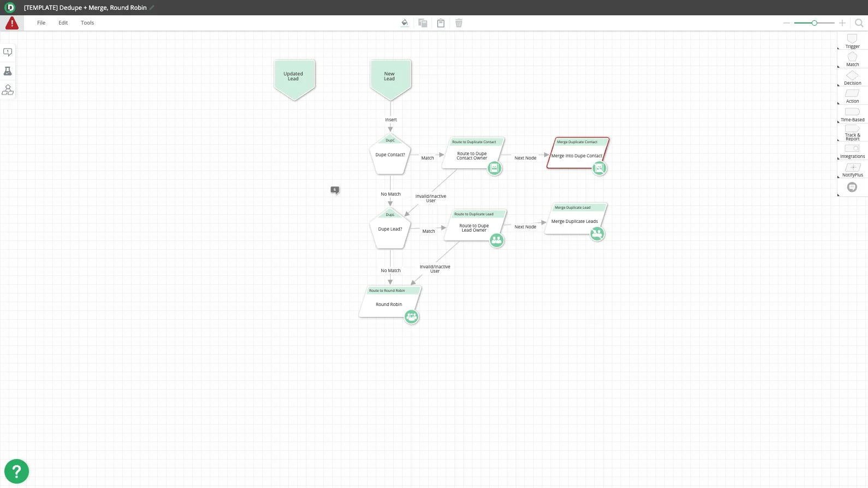Click the trash delete icon

(x=459, y=23)
